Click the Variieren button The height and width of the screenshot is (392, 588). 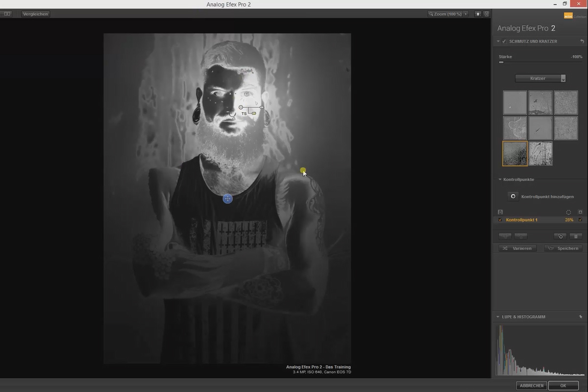click(518, 248)
